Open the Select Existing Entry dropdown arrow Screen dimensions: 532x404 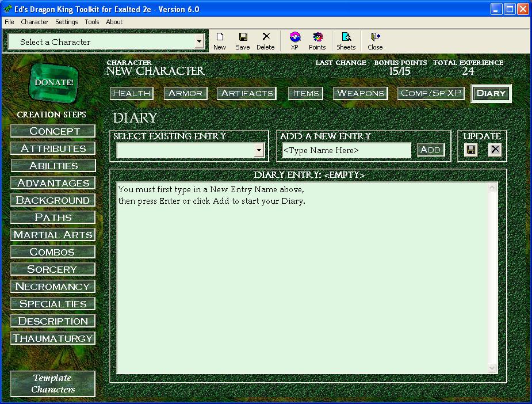(259, 150)
